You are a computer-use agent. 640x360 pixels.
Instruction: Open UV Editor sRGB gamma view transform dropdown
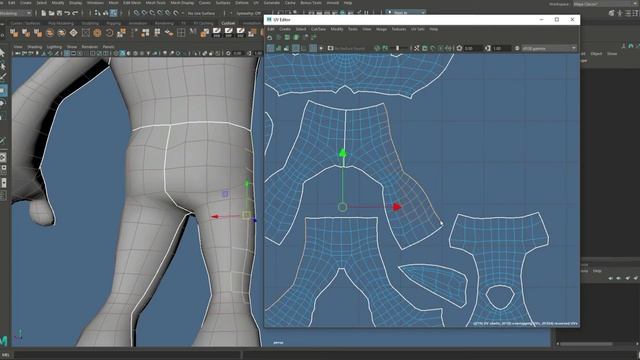(x=549, y=48)
